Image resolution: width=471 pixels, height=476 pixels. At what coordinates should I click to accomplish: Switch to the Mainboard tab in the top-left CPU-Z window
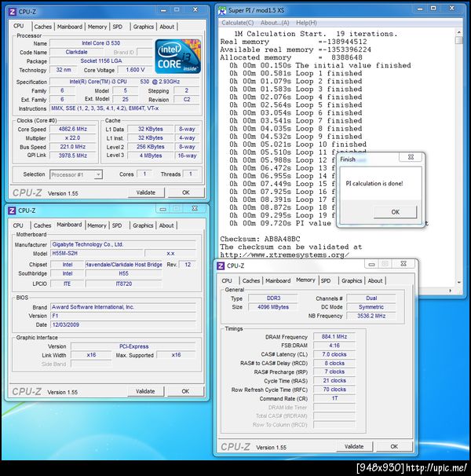coord(70,27)
